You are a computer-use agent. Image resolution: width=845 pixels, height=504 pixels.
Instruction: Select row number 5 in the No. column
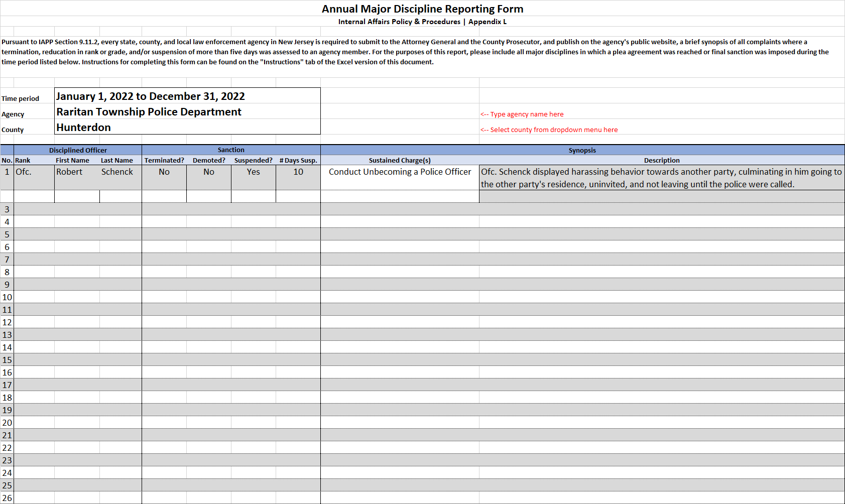7,234
